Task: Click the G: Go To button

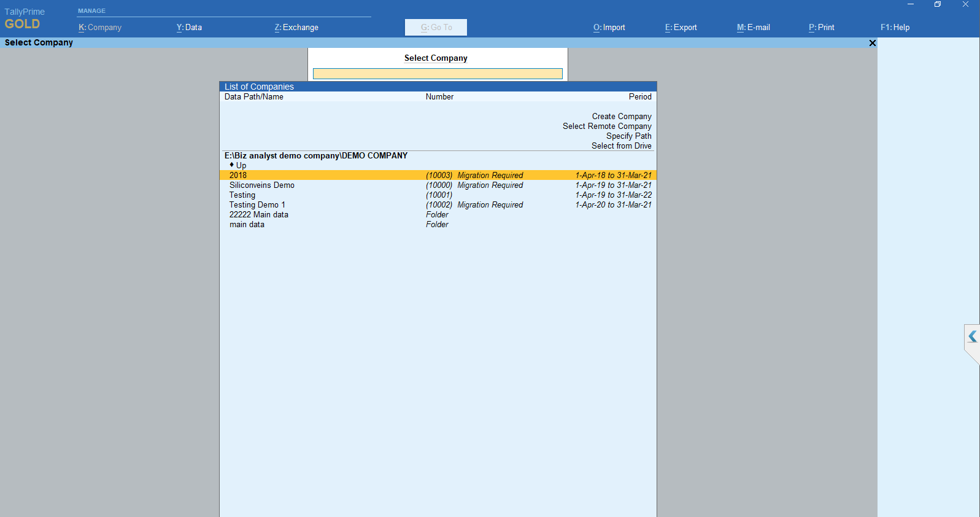Action: (x=436, y=28)
